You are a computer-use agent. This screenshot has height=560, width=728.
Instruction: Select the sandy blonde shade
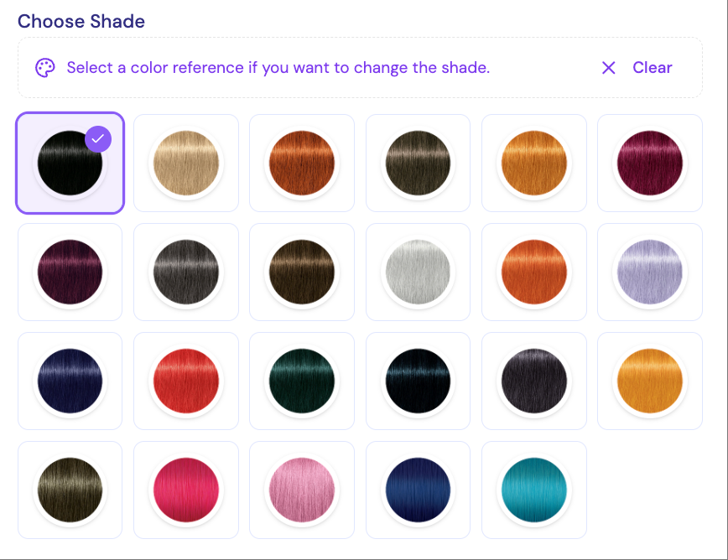(186, 163)
